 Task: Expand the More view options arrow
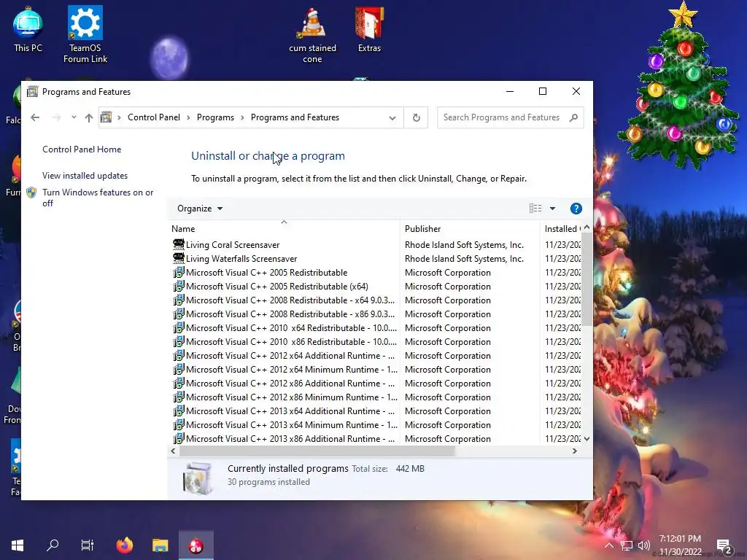point(553,209)
